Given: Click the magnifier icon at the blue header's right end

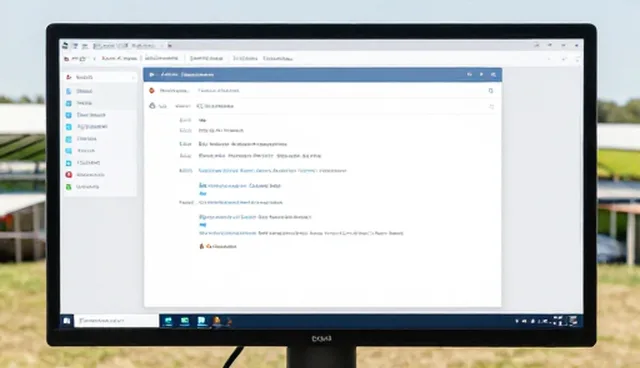Looking at the screenshot, I should [493, 75].
